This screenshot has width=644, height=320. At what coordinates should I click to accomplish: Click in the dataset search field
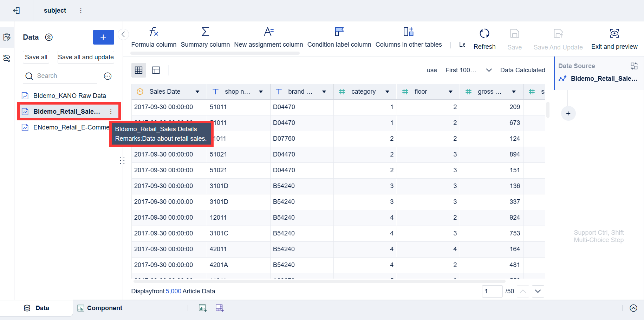click(60, 76)
